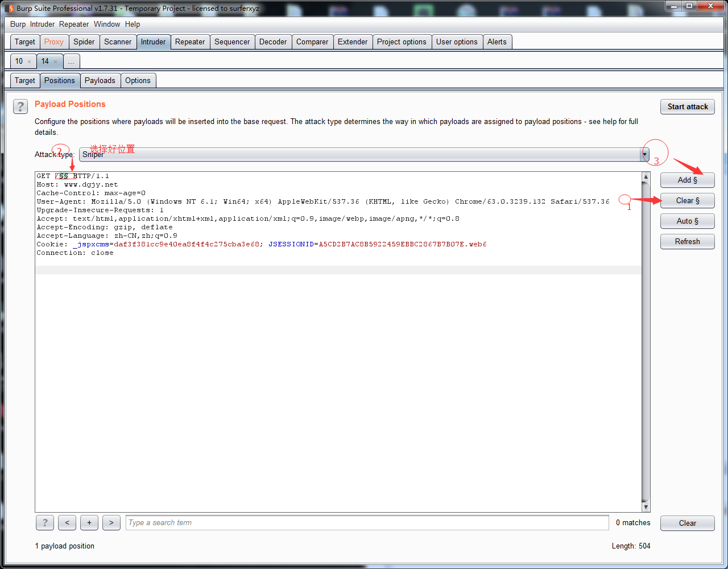
Task: Open the Intruder menu
Action: pyautogui.click(x=42, y=24)
